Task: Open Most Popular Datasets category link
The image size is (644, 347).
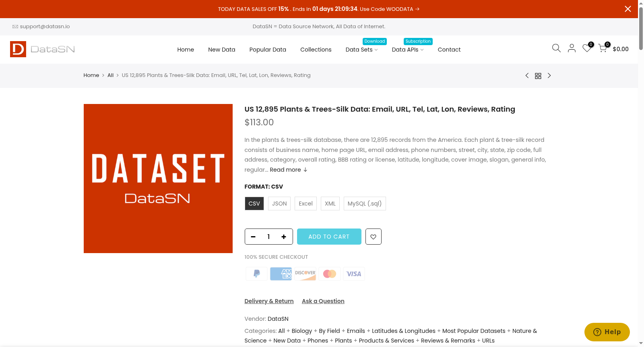Action: tap(474, 331)
